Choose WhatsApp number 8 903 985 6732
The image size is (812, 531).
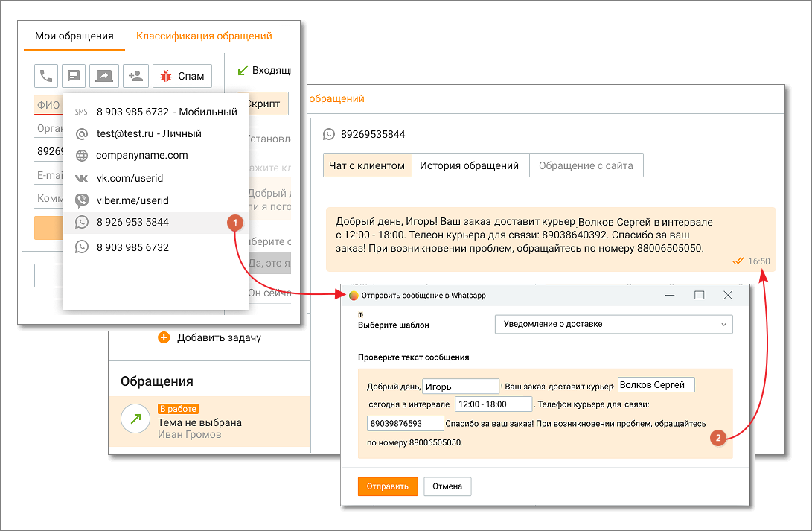tap(156, 247)
